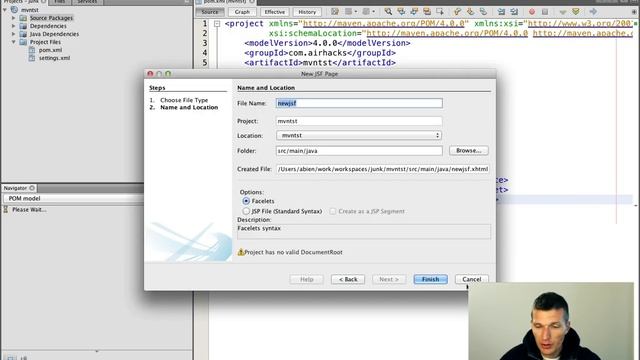Click the modelVersion line in pom.xml editor
Viewport: 640px width, 360px height.
pos(327,43)
